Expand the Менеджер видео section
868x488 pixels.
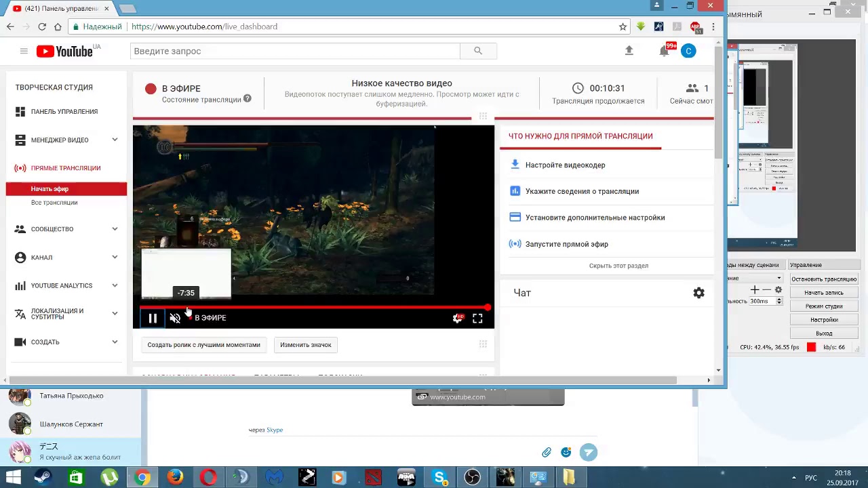click(x=115, y=140)
